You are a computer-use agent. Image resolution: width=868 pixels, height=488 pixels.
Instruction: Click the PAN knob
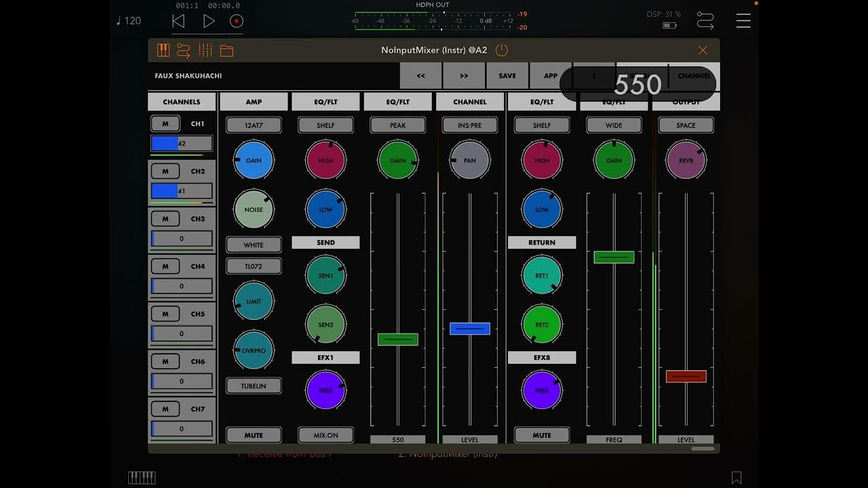pos(470,161)
